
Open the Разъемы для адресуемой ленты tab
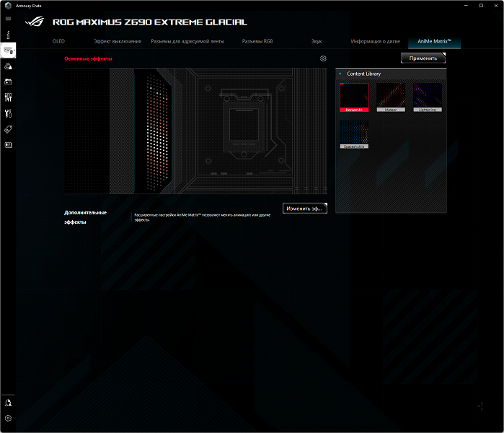(187, 41)
